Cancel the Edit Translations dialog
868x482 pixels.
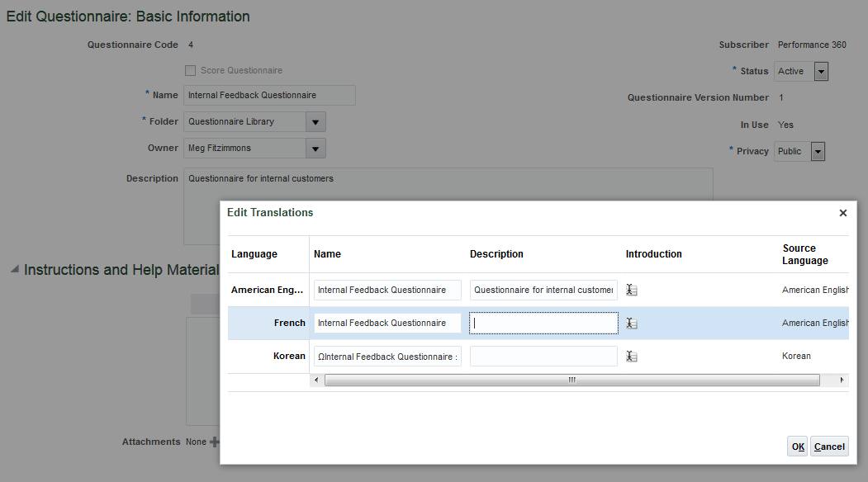(829, 447)
